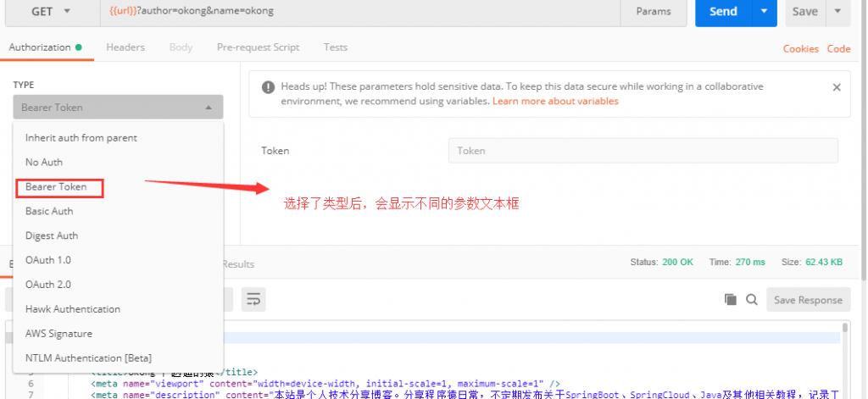Screen dimensions: 868x399
Task: Click the response panel vertical scrollbar
Action: pos(845,358)
